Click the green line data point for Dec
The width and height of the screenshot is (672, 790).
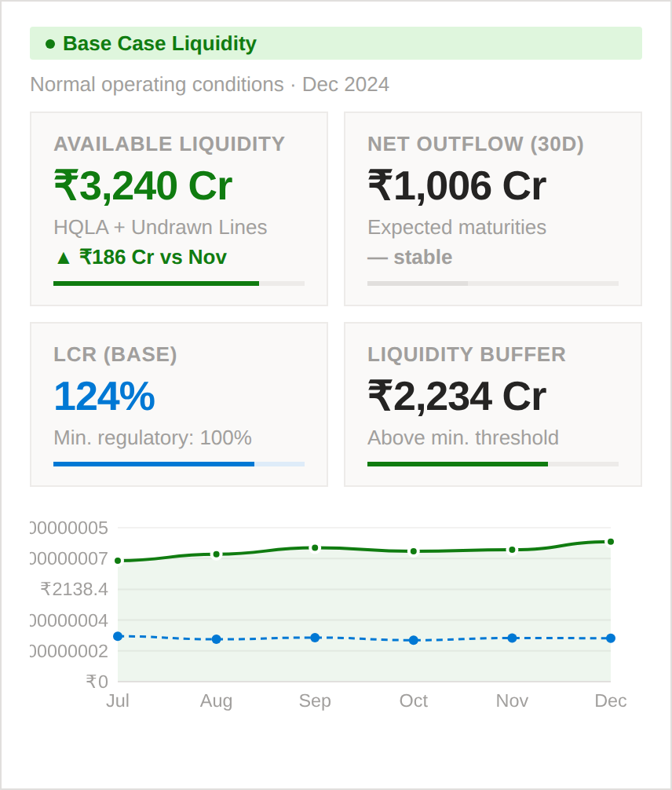click(611, 542)
